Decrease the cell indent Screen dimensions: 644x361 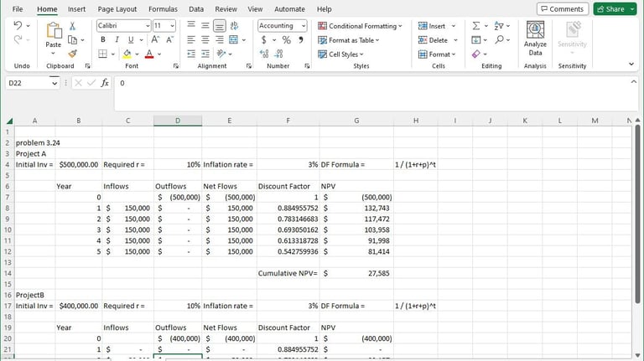(x=191, y=54)
